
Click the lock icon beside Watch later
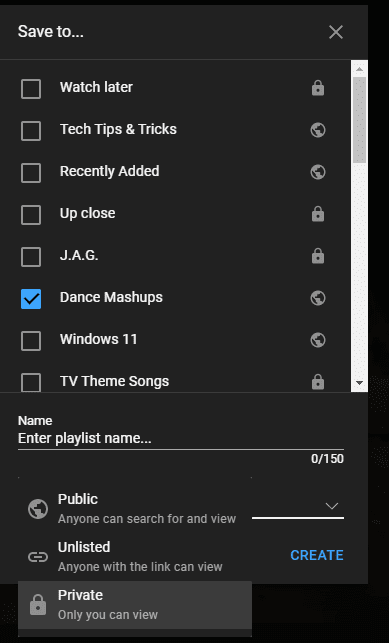click(318, 88)
